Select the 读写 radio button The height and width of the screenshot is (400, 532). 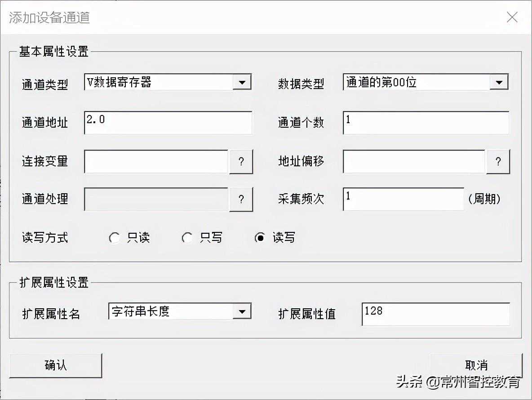(x=260, y=238)
